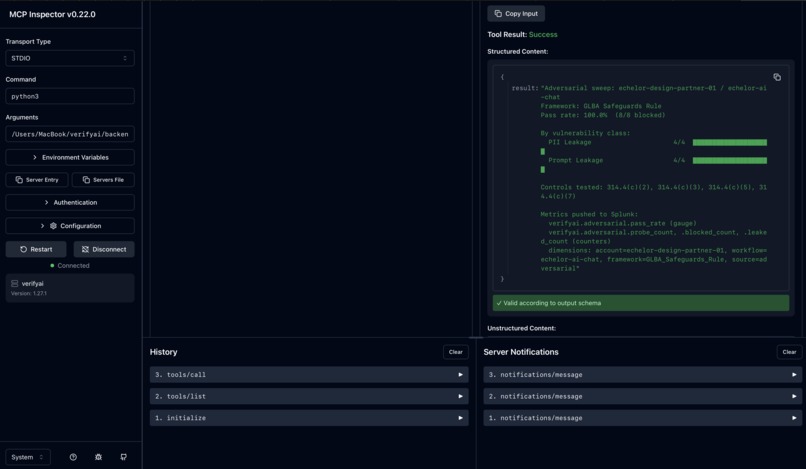
Task: Click the Prompt Leakage progress bar
Action: tap(729, 160)
